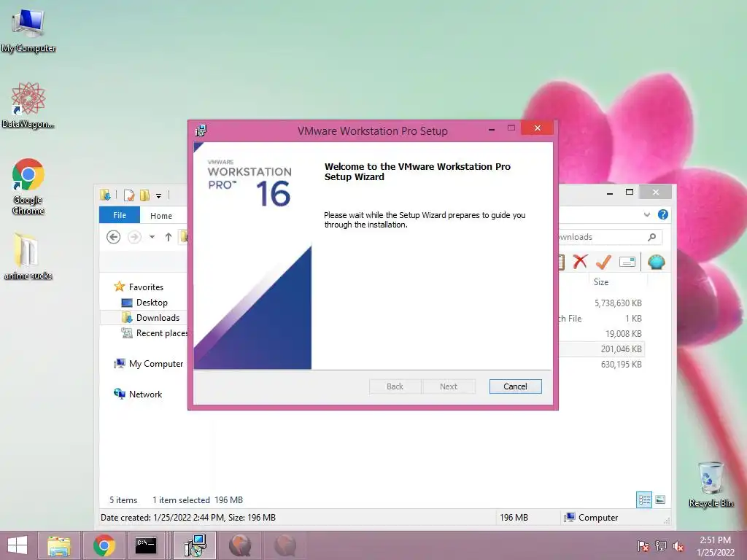Open File Explorer from the taskbar
The height and width of the screenshot is (560, 747).
[x=58, y=545]
